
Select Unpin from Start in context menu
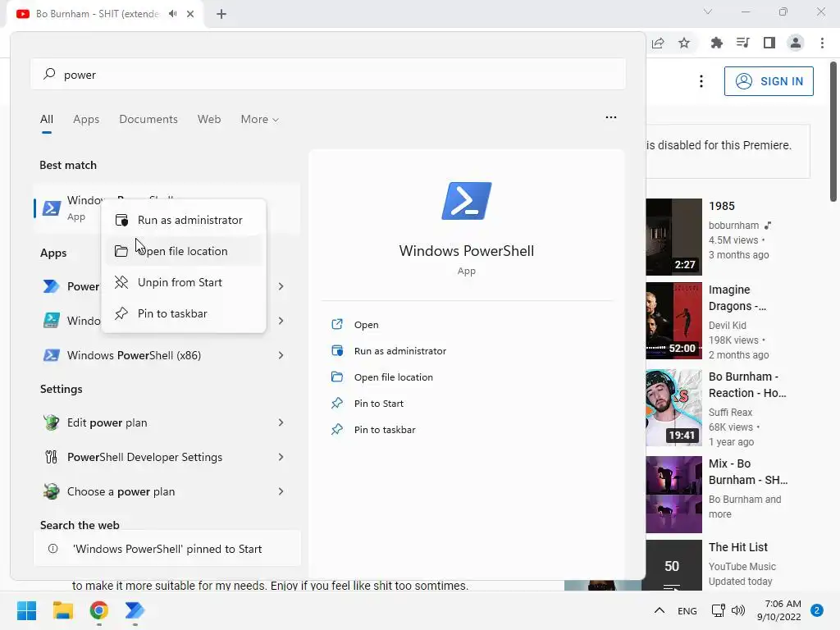click(x=184, y=282)
